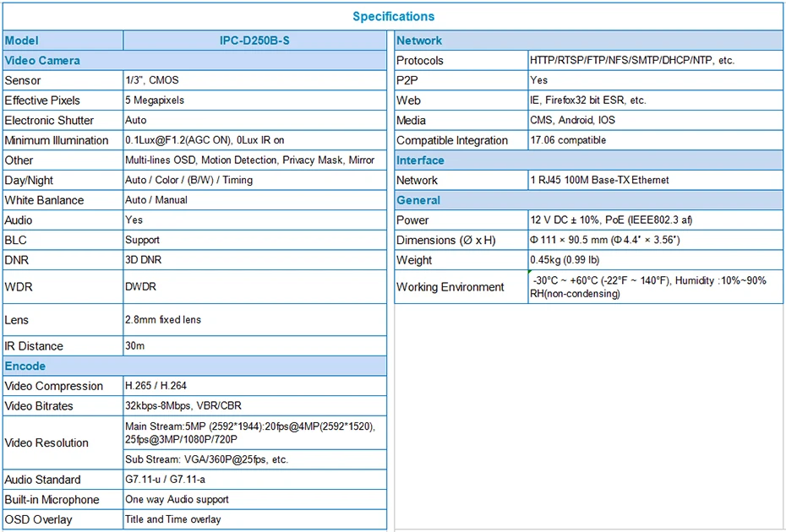
Task: Select the Multi-lines OSD, Motion Detection value
Action: (x=249, y=160)
